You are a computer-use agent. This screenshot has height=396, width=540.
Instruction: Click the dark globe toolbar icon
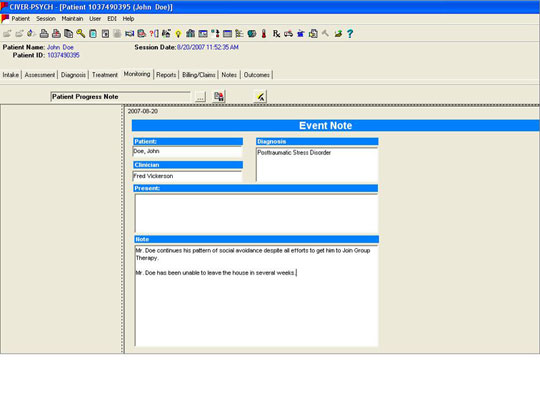252,33
